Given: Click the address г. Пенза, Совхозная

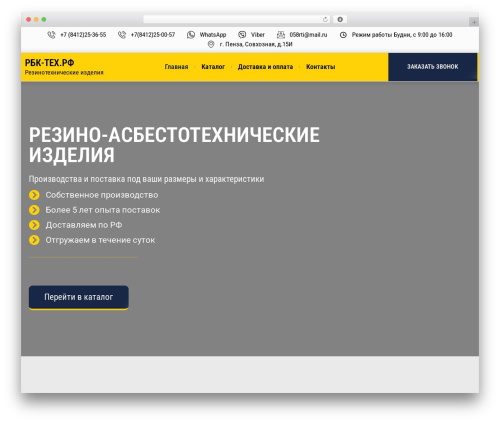Looking at the screenshot, I should [256, 44].
